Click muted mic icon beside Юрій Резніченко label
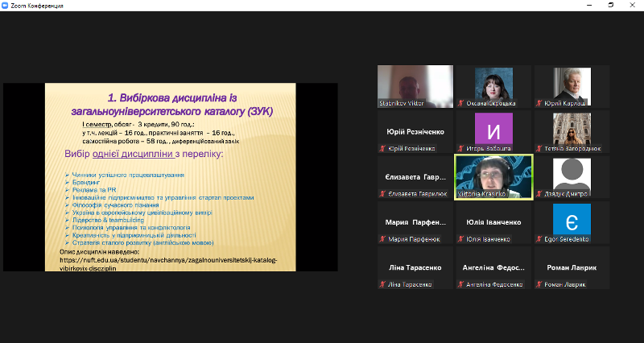The image size is (644, 343). click(383, 148)
